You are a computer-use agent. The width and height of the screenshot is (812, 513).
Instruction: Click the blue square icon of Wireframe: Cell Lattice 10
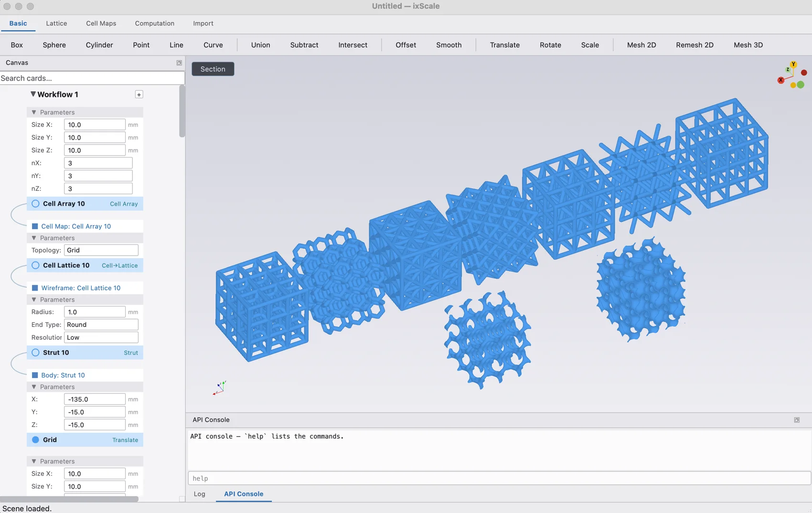(x=35, y=288)
